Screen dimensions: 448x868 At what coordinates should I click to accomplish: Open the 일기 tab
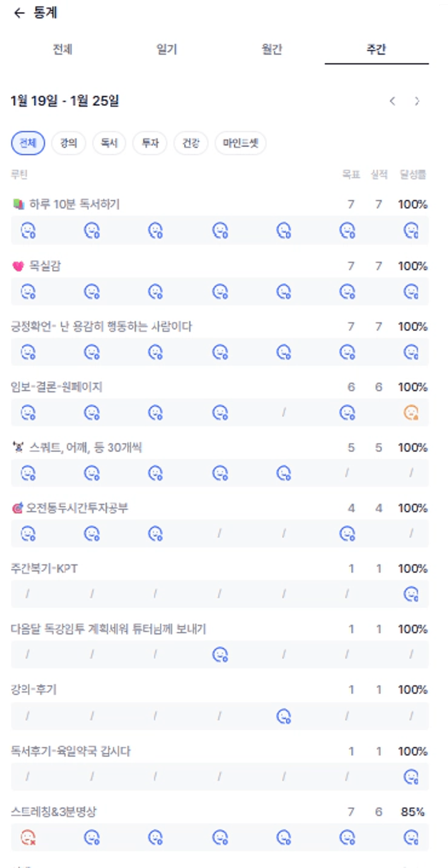167,50
